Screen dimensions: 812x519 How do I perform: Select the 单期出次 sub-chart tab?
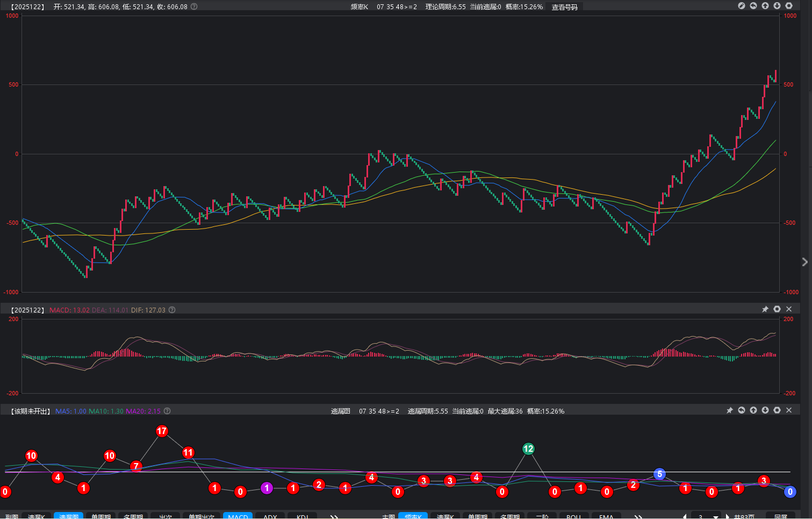point(202,516)
